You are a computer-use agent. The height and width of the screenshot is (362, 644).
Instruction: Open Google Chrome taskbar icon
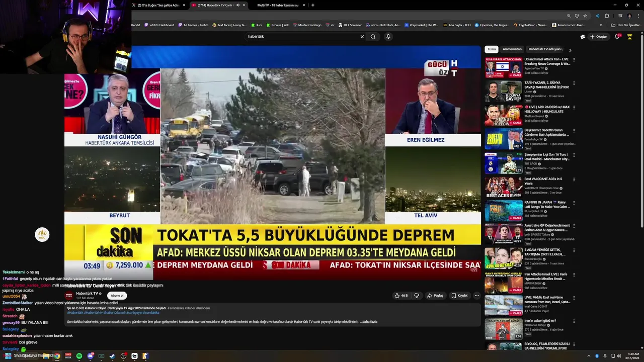click(57, 356)
